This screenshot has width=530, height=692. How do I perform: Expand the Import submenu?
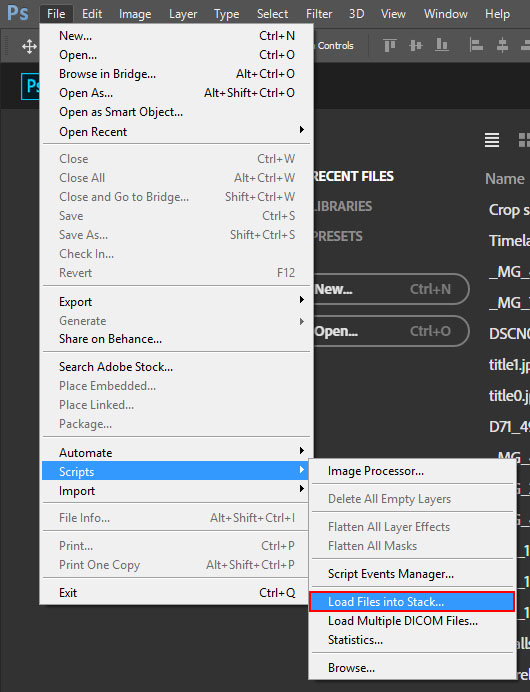(x=176, y=491)
